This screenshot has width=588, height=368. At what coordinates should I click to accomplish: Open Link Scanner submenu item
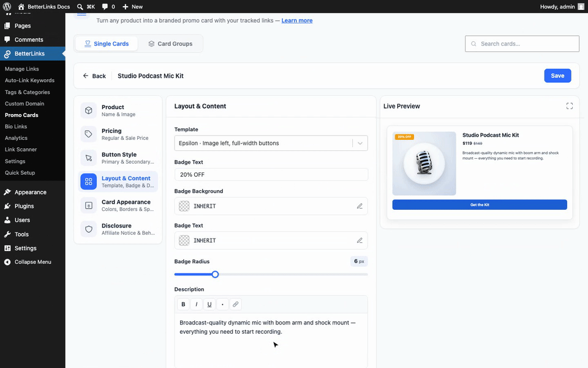[21, 150]
